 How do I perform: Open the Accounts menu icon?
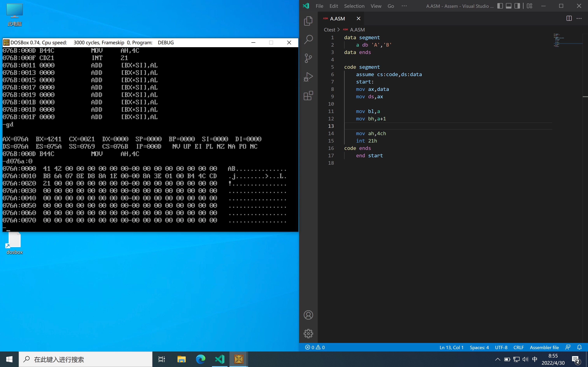point(308,315)
